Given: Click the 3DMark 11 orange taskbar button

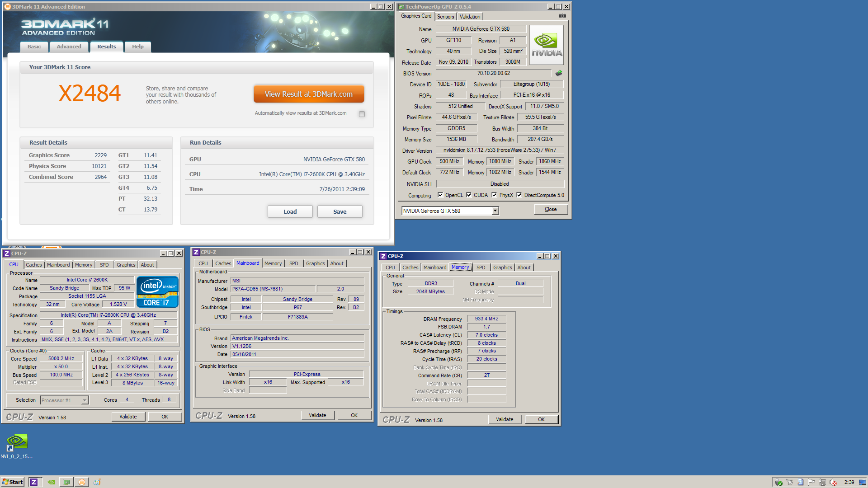Looking at the screenshot, I should pyautogui.click(x=82, y=482).
